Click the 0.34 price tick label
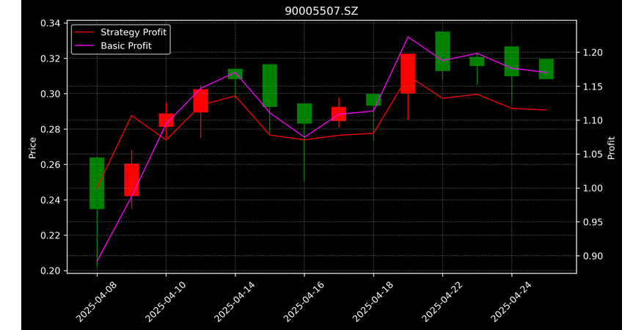The height and width of the screenshot is (330, 644). point(51,23)
